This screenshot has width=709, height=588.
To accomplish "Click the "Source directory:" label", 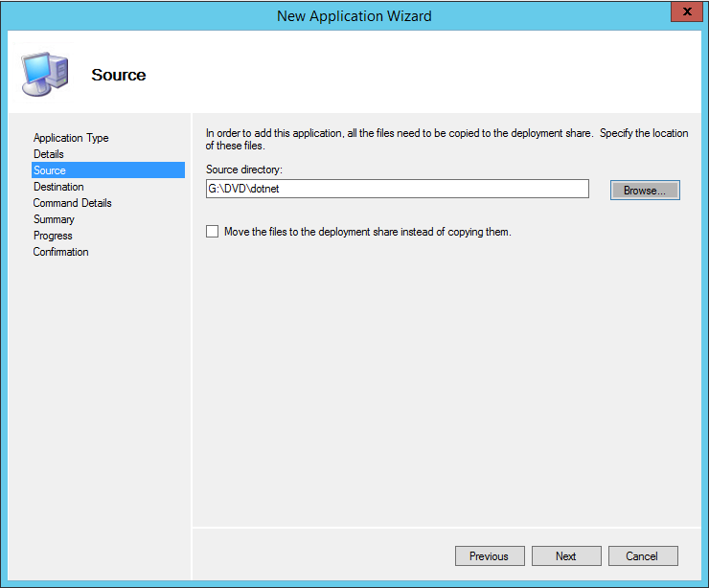I will [243, 170].
